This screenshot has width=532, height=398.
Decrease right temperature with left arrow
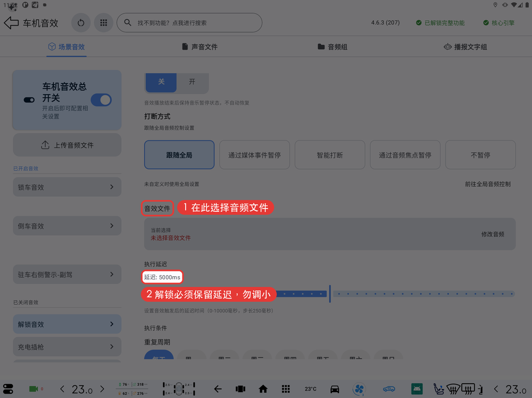[496, 389]
